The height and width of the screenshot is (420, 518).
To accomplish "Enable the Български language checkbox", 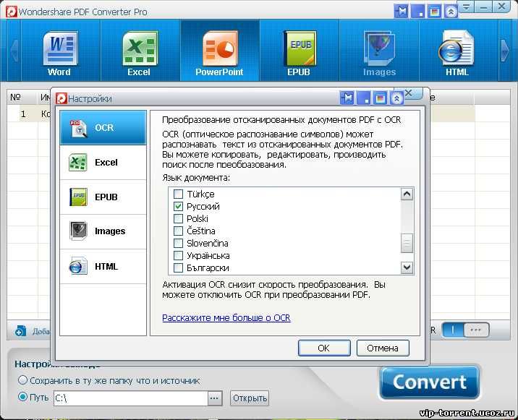I will tap(178, 267).
